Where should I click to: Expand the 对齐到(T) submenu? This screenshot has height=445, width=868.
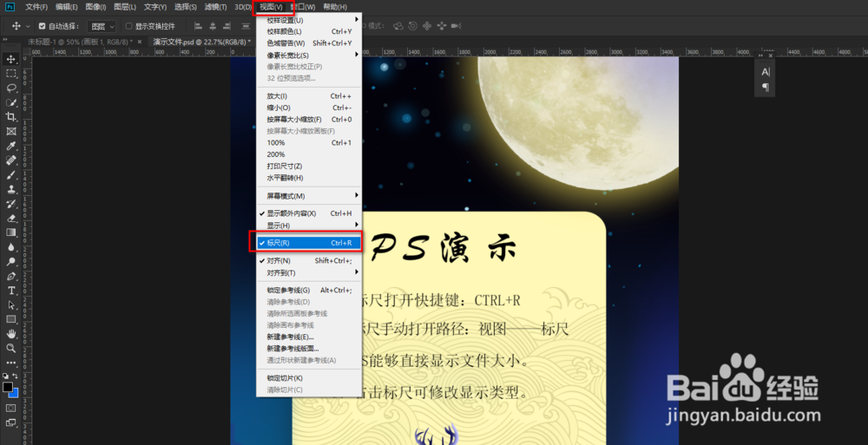click(x=309, y=273)
